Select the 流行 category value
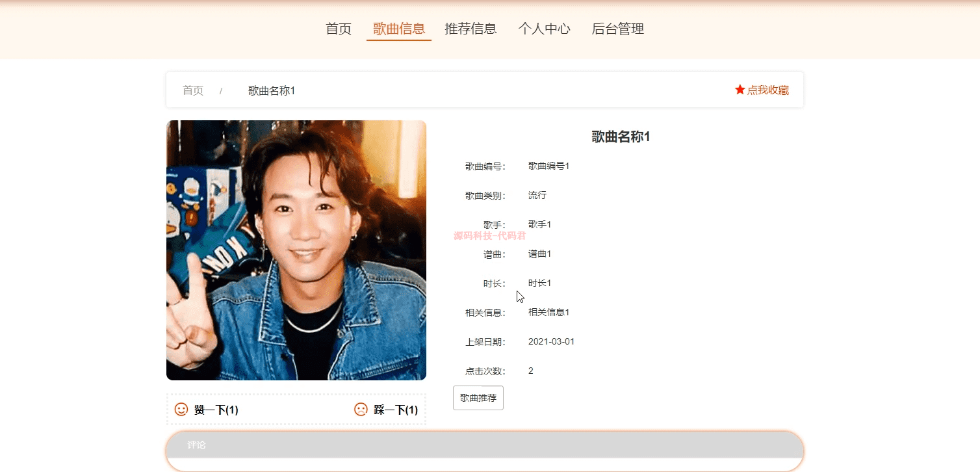The image size is (980, 472). (537, 195)
